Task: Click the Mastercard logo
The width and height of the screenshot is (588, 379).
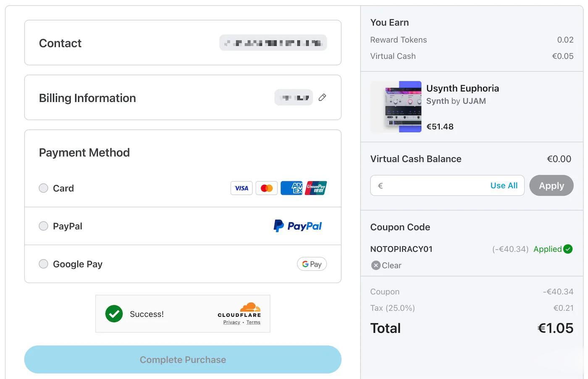Action: (266, 188)
